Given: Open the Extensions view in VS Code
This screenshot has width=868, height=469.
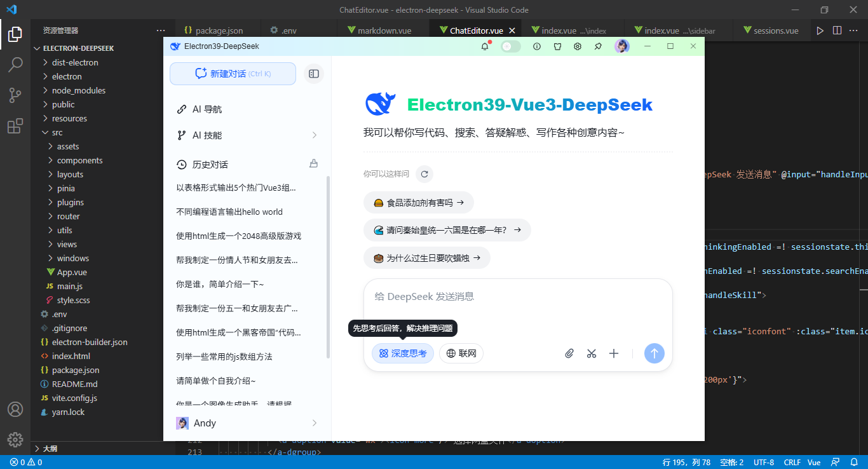Looking at the screenshot, I should [15, 126].
